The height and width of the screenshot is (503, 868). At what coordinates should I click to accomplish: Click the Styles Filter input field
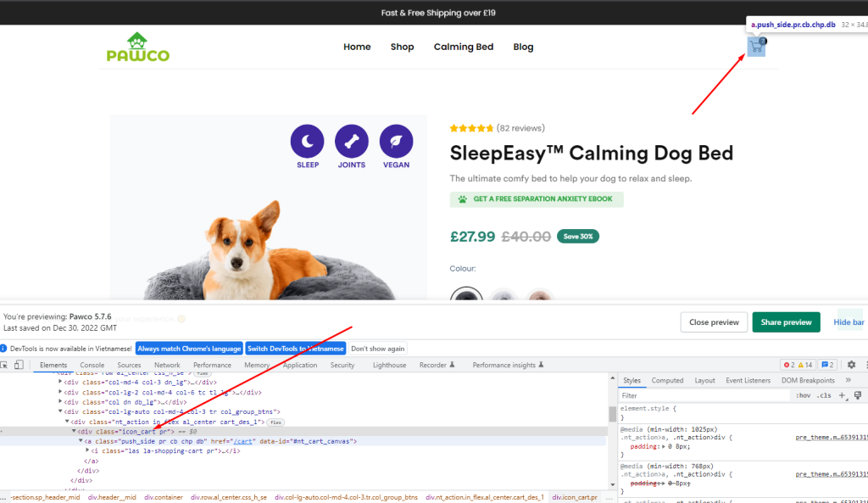[x=704, y=395]
